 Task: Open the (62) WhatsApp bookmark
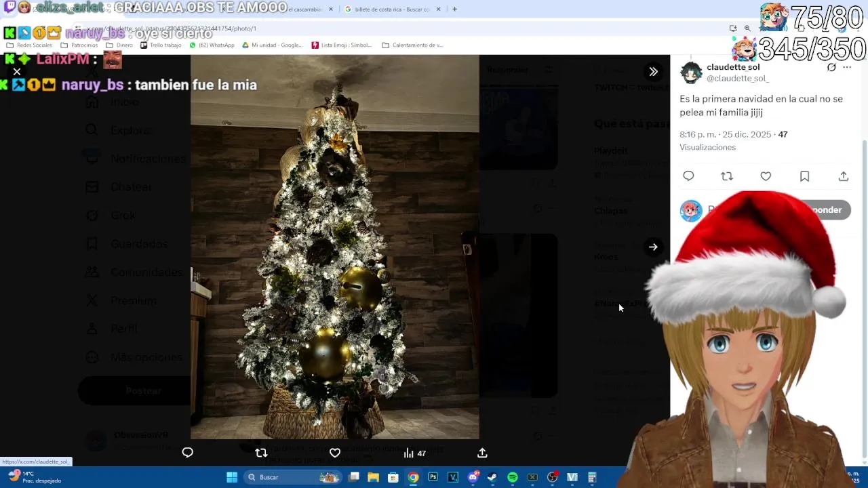212,45
